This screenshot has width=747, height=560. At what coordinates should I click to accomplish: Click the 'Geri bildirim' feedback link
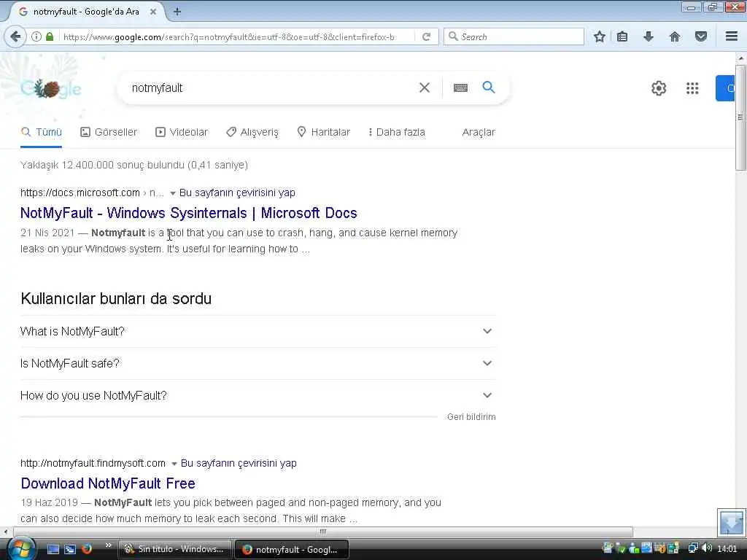click(471, 416)
